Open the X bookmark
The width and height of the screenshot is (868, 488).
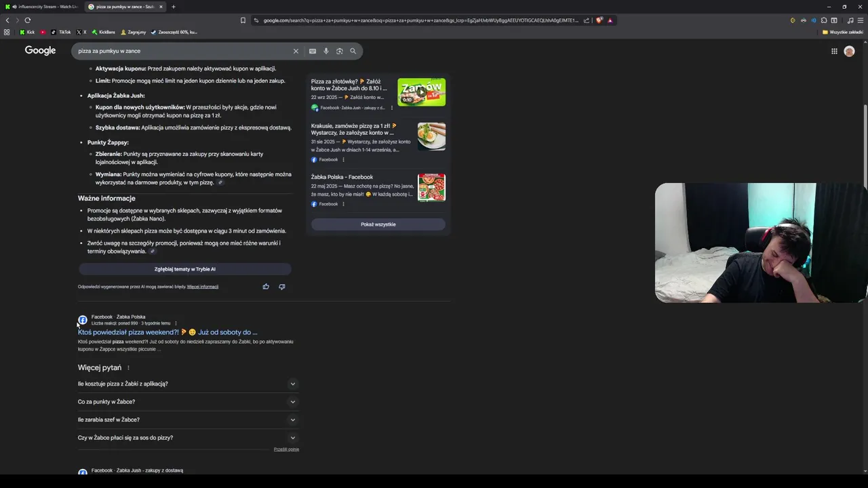81,32
